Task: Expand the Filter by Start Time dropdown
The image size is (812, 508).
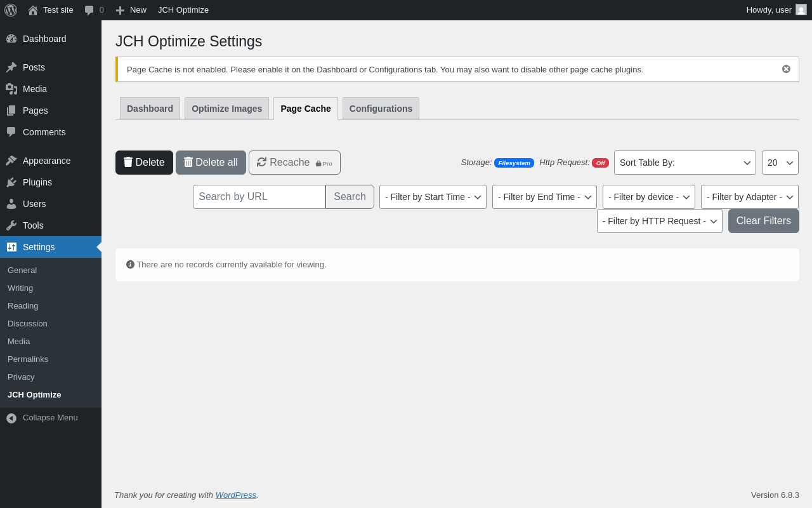Action: point(433,197)
